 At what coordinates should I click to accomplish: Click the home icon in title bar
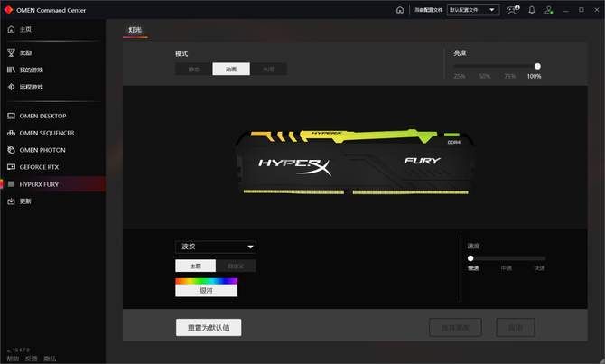click(400, 10)
